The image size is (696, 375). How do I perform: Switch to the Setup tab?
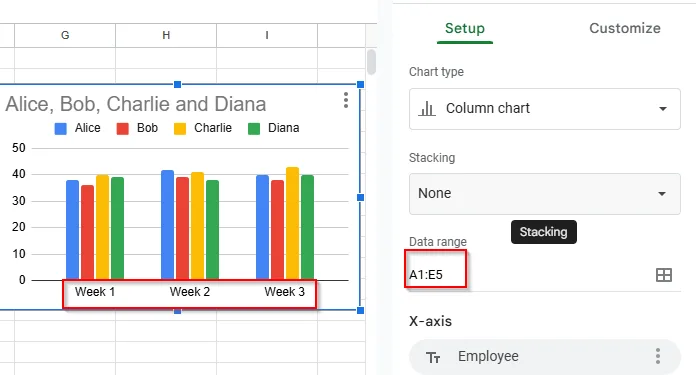coord(465,28)
